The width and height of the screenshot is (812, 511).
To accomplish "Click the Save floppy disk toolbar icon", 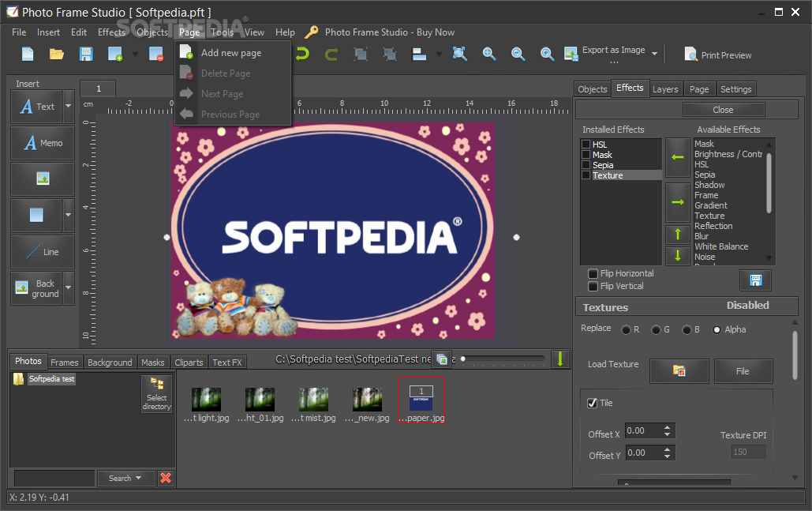I will pyautogui.click(x=86, y=54).
